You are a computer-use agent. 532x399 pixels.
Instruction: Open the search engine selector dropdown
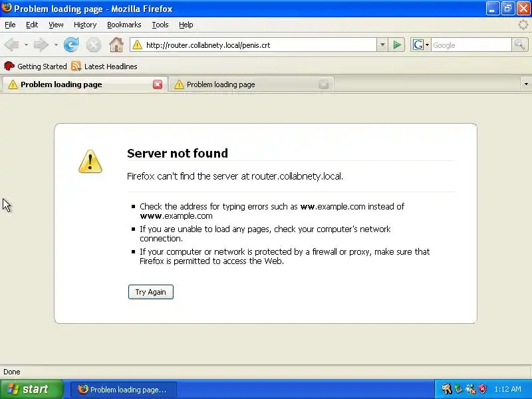coord(427,45)
